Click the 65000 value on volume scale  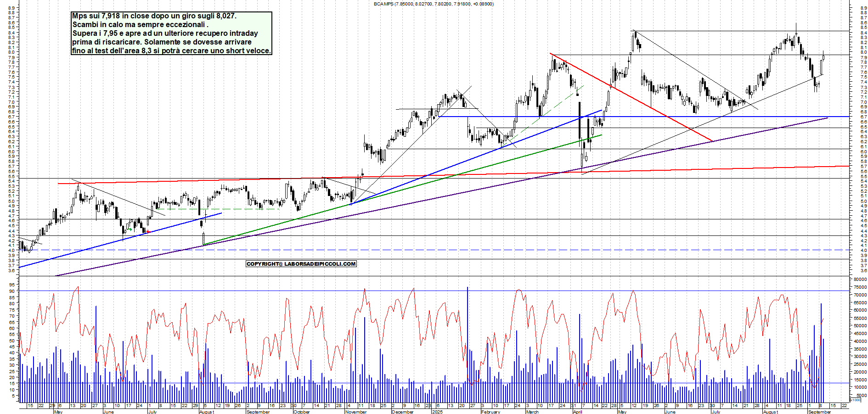pos(860,303)
